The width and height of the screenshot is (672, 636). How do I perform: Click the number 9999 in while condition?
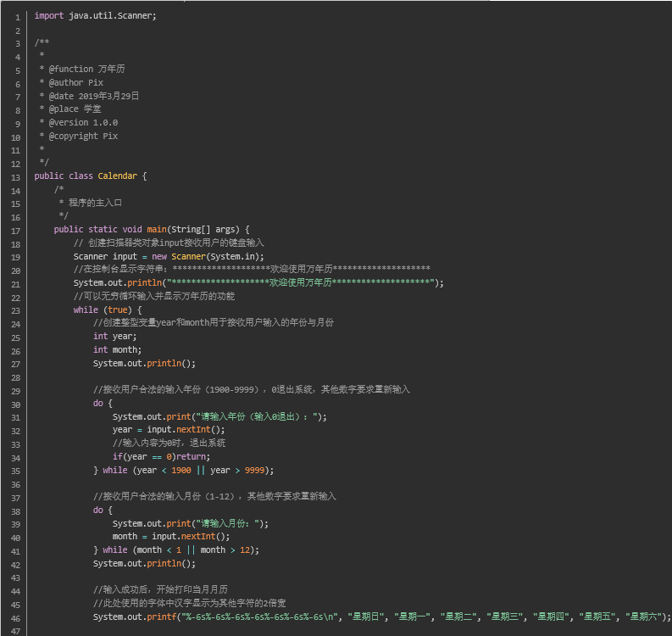click(254, 471)
